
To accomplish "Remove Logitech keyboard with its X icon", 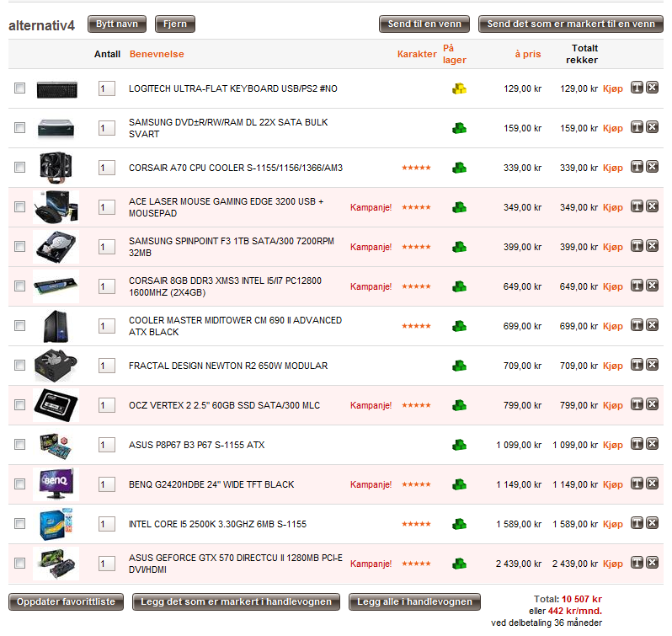I will tap(653, 88).
